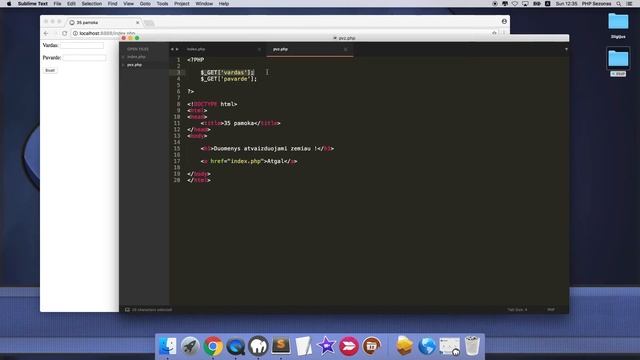Open Sublime Text from the Dock

(281, 346)
